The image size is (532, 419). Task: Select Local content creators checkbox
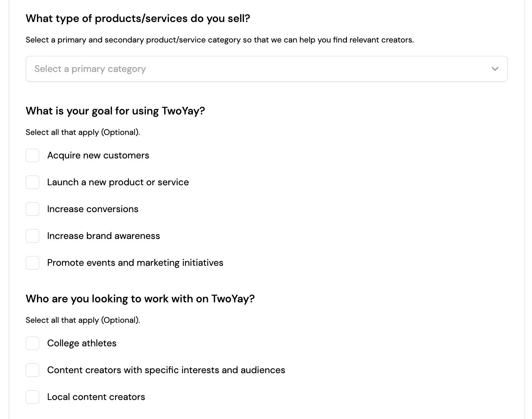(x=32, y=397)
